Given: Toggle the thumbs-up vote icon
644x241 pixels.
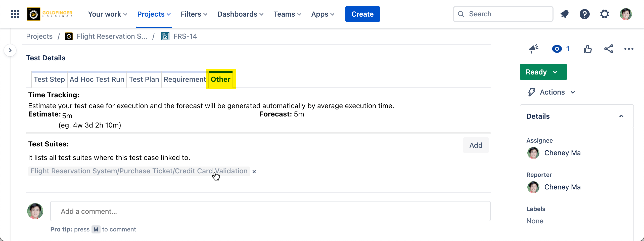Looking at the screenshot, I should click(x=587, y=49).
